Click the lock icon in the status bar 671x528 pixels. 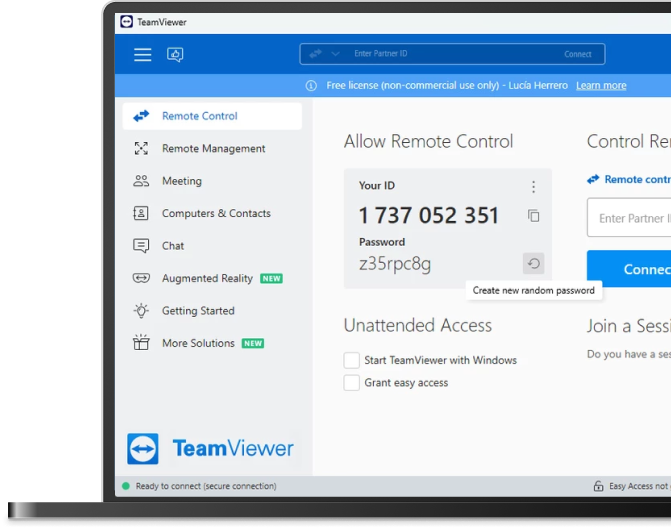click(x=597, y=486)
